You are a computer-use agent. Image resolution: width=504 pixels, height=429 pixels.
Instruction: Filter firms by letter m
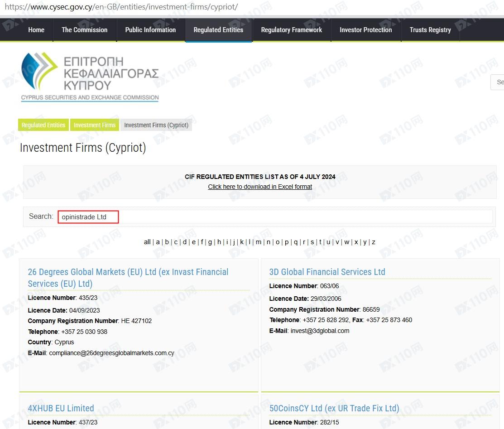click(259, 242)
